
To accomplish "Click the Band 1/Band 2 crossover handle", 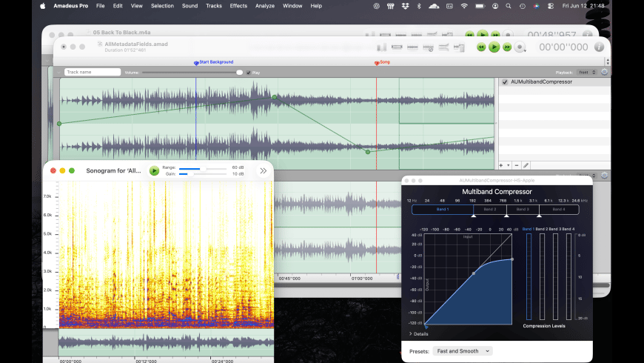I will tap(474, 216).
